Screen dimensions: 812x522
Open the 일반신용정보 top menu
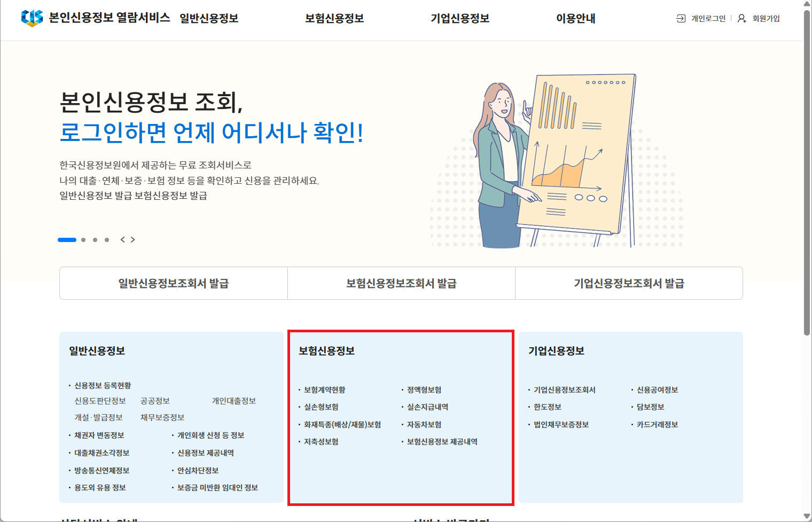click(209, 19)
